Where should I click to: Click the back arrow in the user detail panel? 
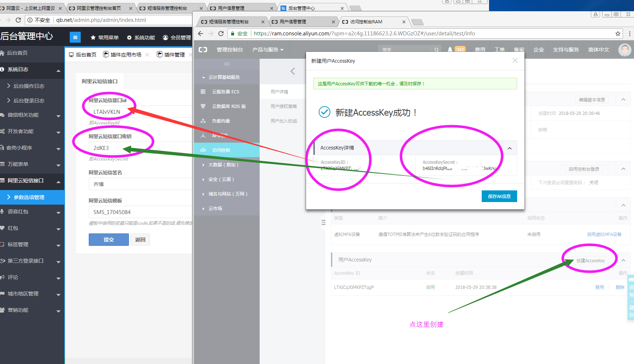click(x=293, y=71)
